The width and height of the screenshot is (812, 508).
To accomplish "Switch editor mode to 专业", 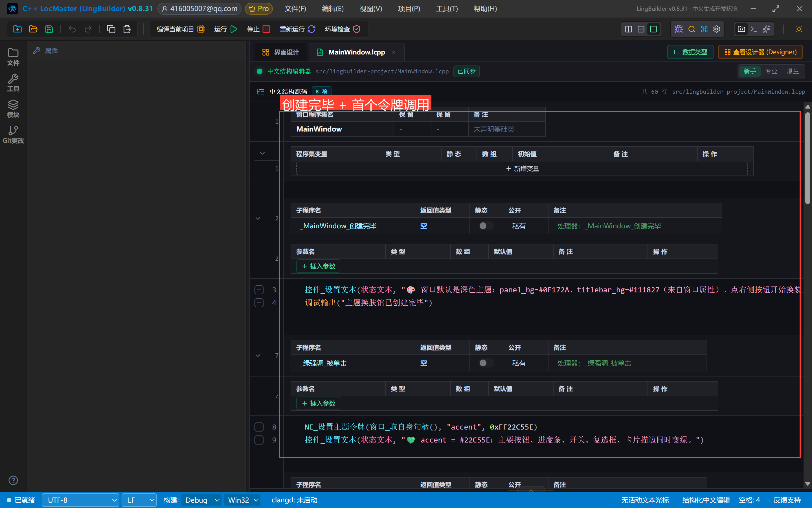I will 771,71.
